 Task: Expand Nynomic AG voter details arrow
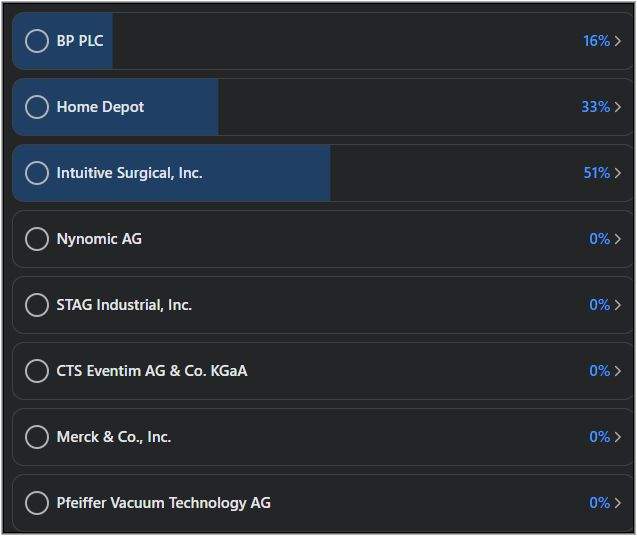pos(618,239)
